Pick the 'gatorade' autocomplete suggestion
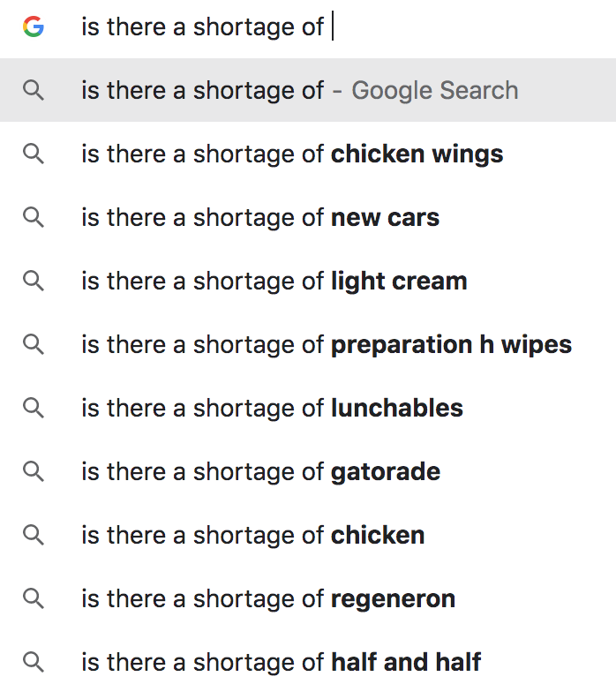The width and height of the screenshot is (616, 699). click(260, 472)
